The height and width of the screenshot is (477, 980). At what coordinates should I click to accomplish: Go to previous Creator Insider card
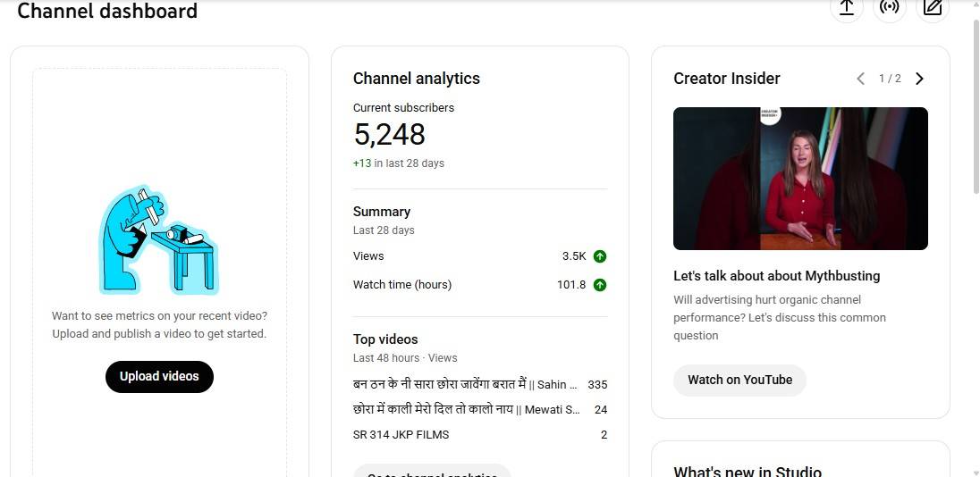pyautogui.click(x=860, y=79)
